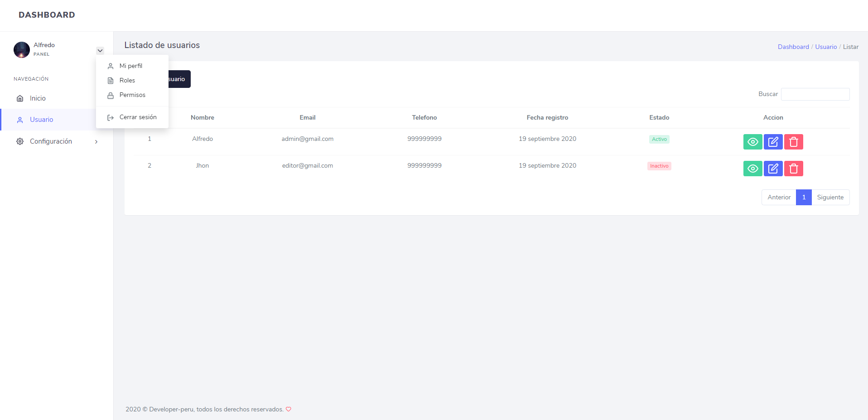Edit user Alfredo with pencil icon
The image size is (868, 420).
click(x=773, y=142)
